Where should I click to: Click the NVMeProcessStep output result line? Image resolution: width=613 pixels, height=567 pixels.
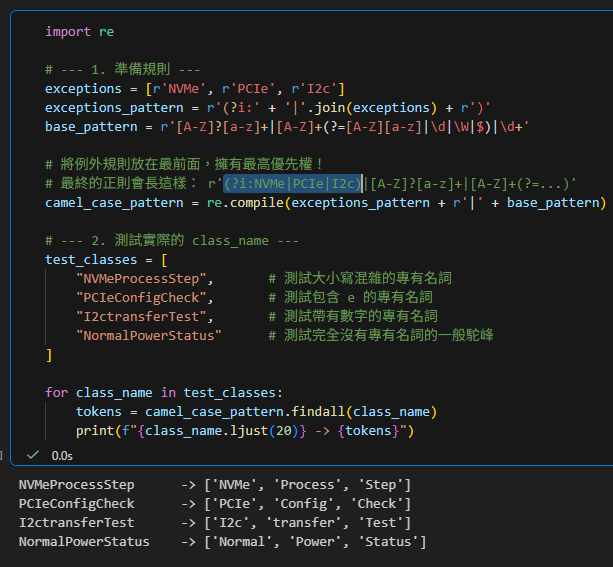(215, 485)
